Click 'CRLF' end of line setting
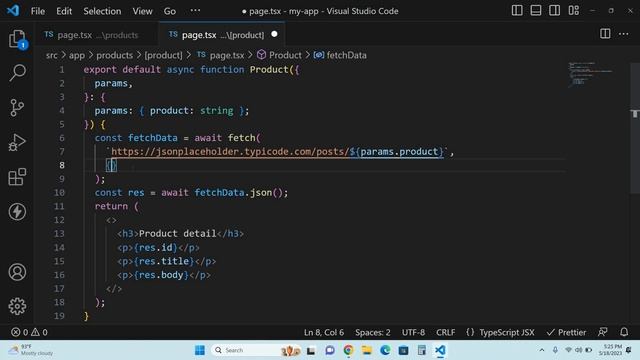Image resolution: width=640 pixels, height=360 pixels. 445,332
